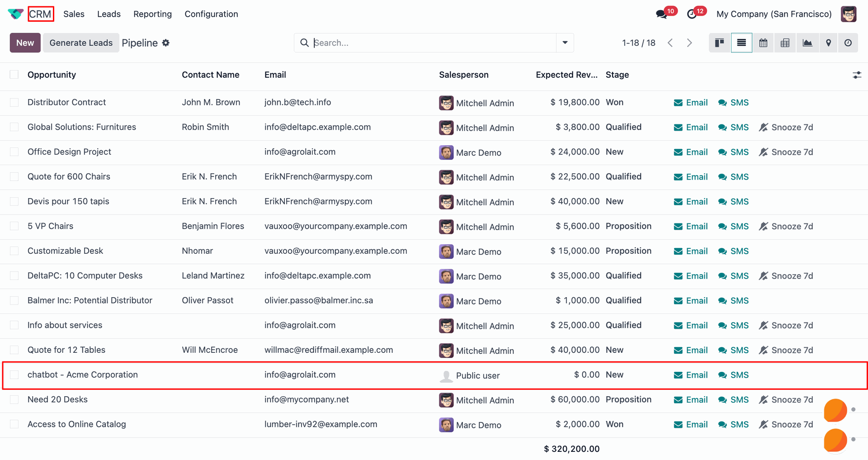Open Pipeline settings gear
The width and height of the screenshot is (868, 460).
[166, 43]
